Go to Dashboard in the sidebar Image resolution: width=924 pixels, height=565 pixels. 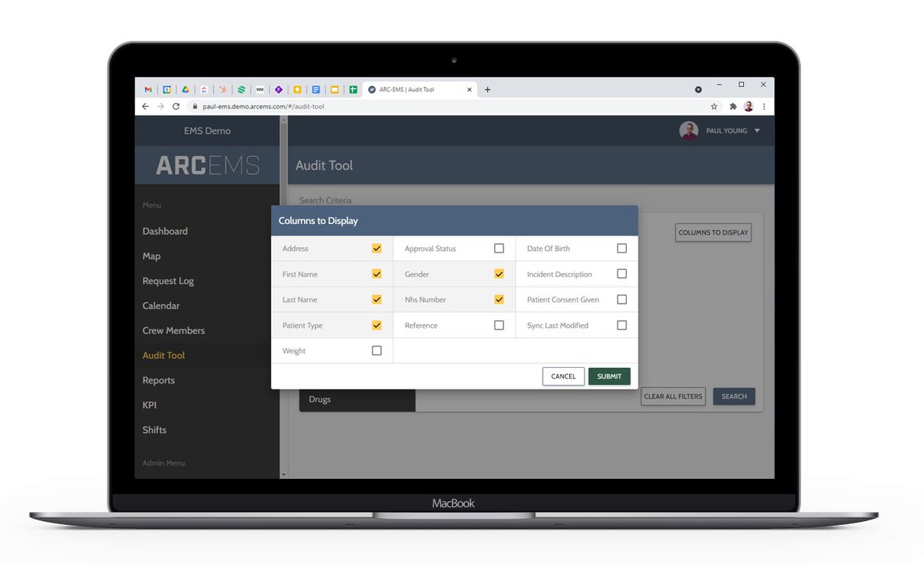click(x=165, y=231)
